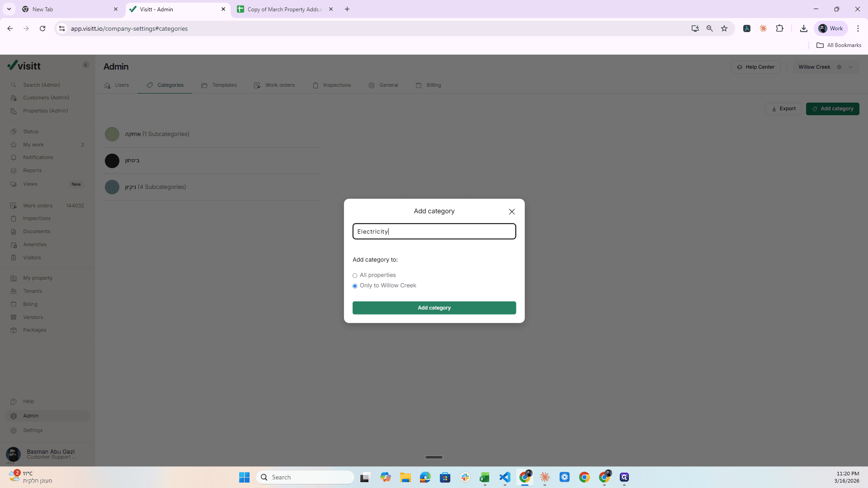Click the Export button

pos(783,109)
